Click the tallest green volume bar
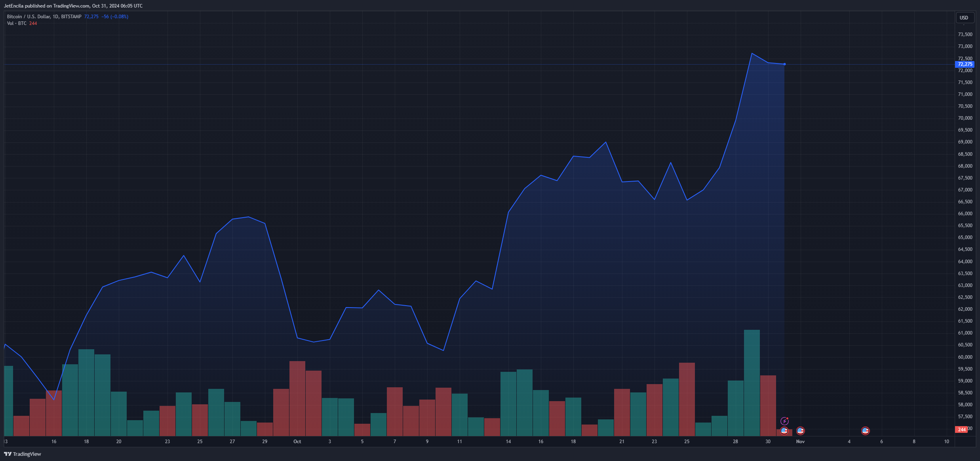Image resolution: width=980 pixels, height=461 pixels. (752, 383)
